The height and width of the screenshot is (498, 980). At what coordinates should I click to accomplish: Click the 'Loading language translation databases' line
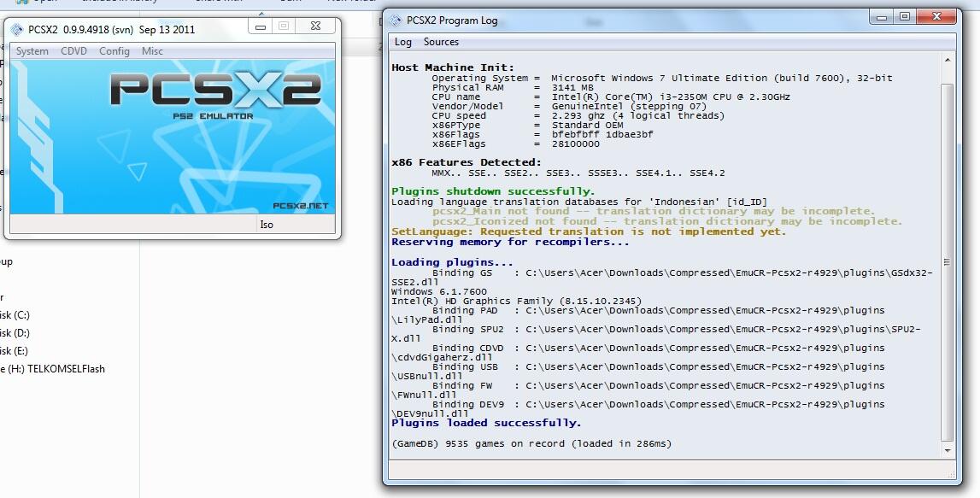[578, 202]
